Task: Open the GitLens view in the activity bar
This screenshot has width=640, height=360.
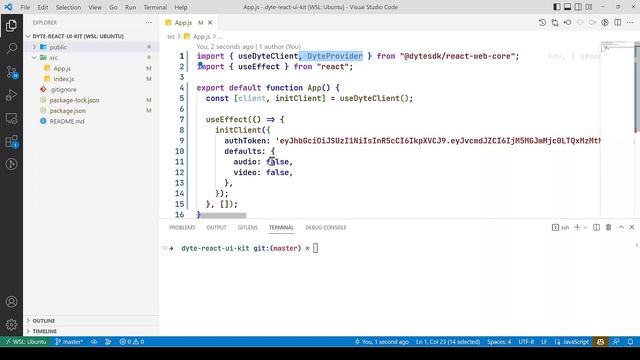Action: [11, 164]
